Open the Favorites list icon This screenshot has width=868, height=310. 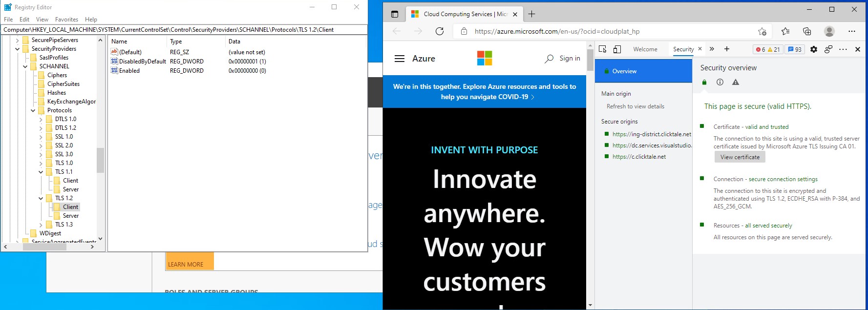pyautogui.click(x=785, y=31)
